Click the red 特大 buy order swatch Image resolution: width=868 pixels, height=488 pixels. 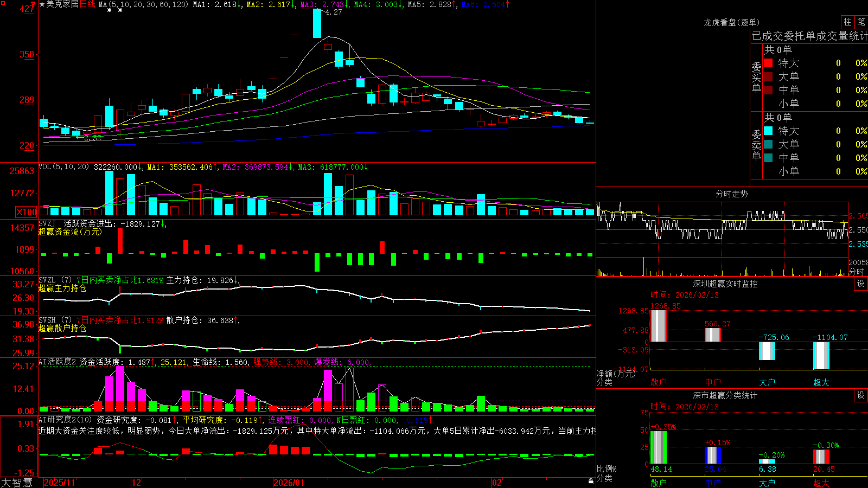pyautogui.click(x=768, y=63)
